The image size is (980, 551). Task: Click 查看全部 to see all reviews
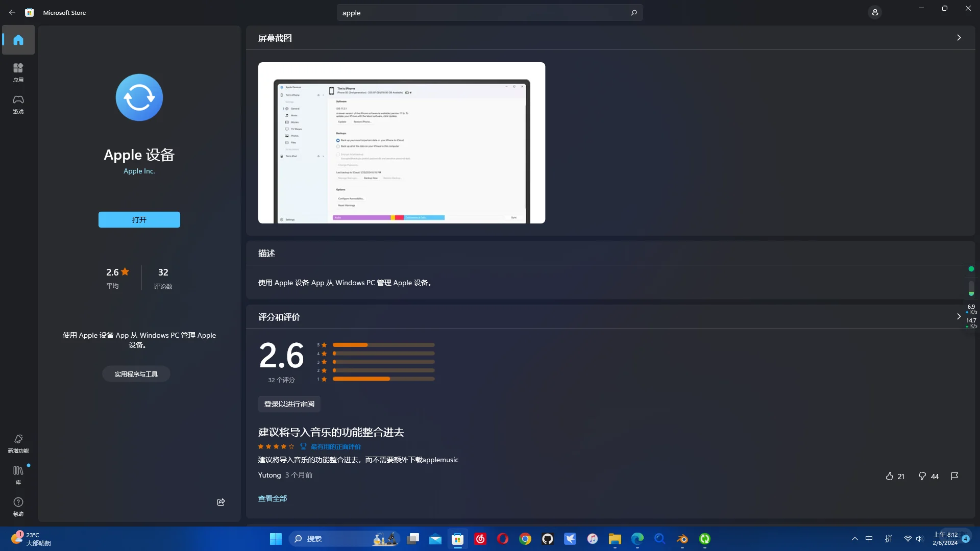tap(272, 498)
